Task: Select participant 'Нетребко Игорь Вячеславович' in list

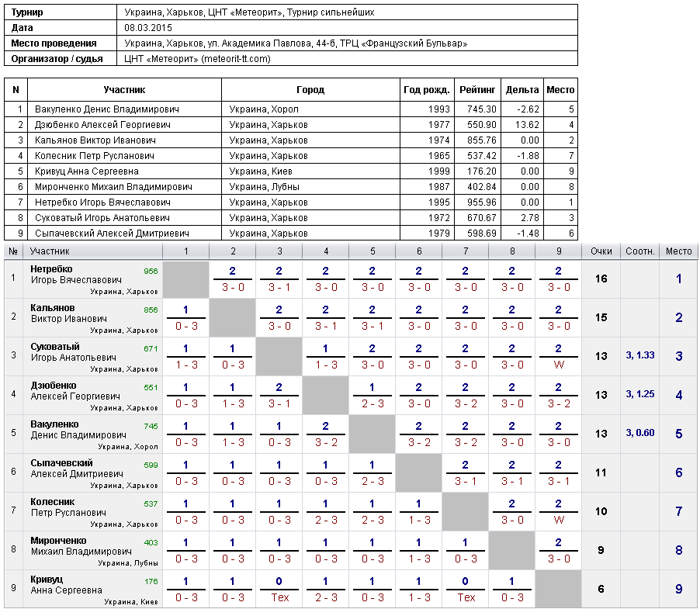Action: (102, 202)
